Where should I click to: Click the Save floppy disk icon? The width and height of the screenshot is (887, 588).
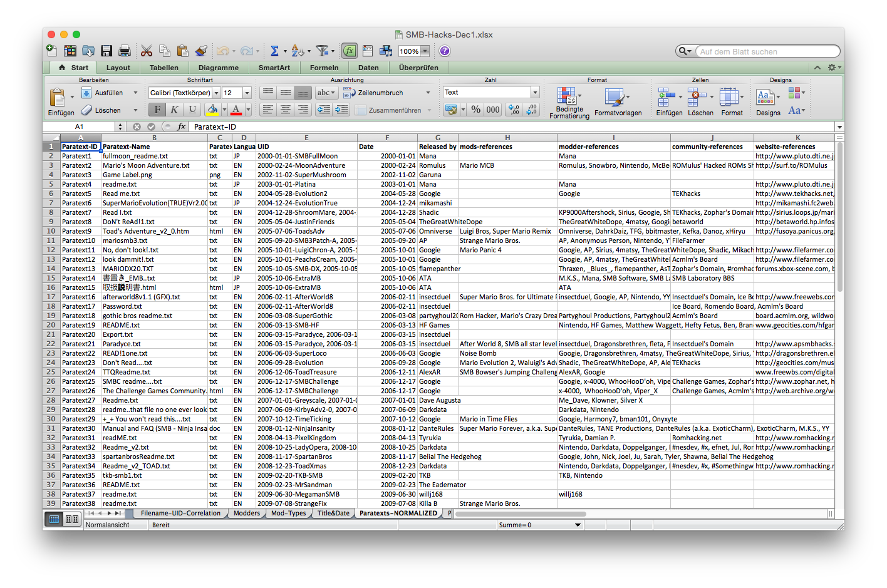pyautogui.click(x=106, y=51)
